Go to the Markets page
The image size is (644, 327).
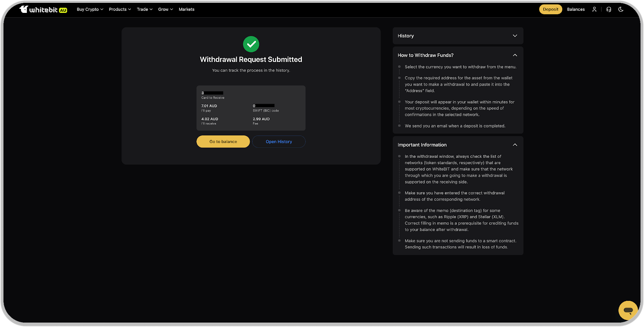pyautogui.click(x=186, y=9)
